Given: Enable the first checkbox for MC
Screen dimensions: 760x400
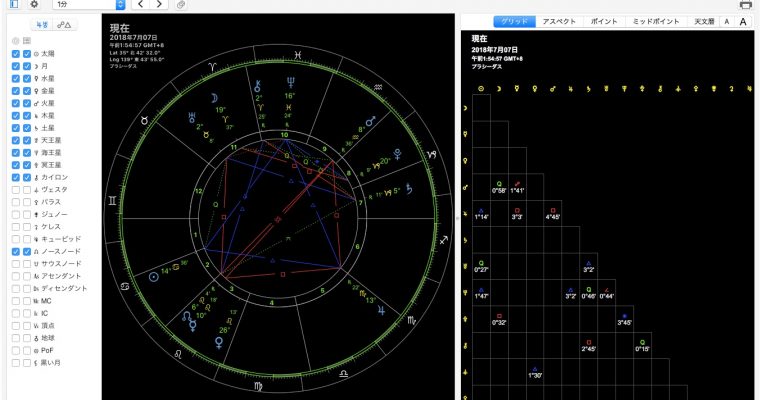Looking at the screenshot, I should click(16, 301).
